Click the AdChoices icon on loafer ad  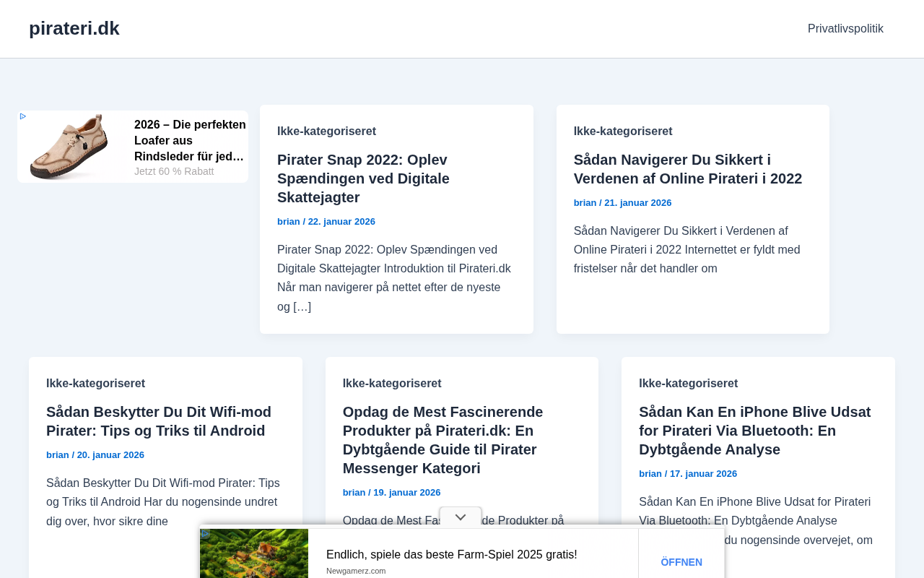23,116
